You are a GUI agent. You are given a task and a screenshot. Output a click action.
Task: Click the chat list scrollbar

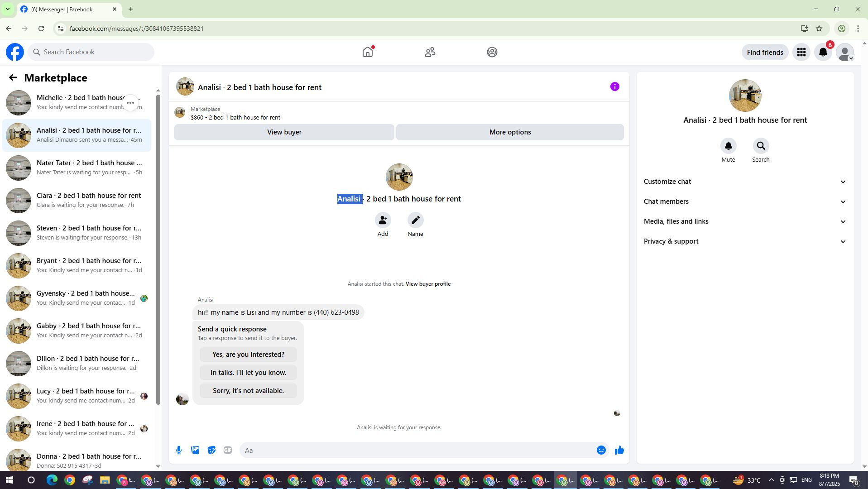(x=158, y=249)
